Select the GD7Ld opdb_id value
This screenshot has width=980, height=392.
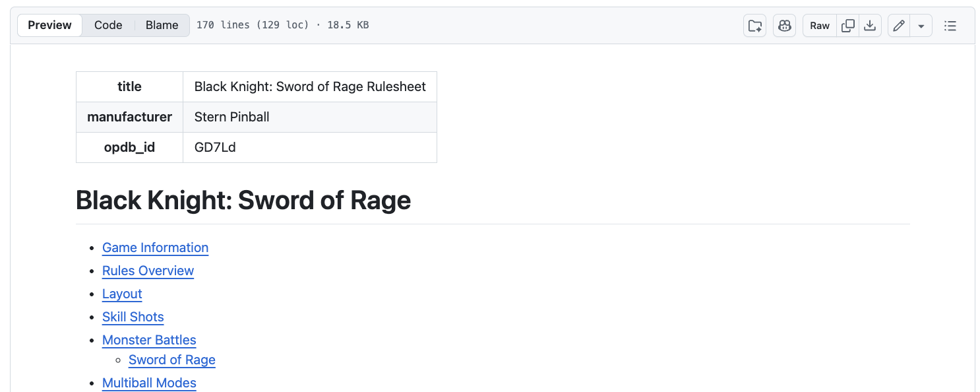(x=310, y=147)
